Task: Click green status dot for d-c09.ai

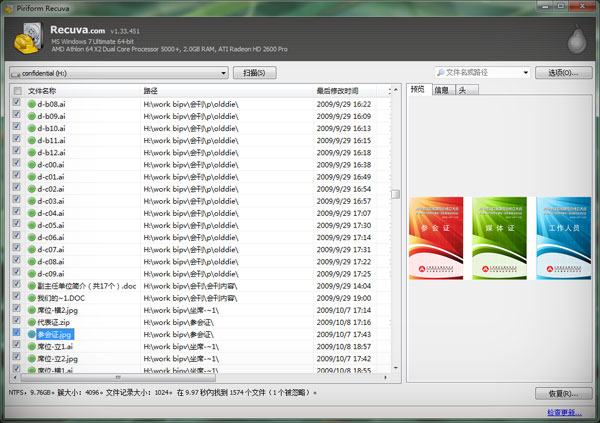Action: click(x=32, y=274)
